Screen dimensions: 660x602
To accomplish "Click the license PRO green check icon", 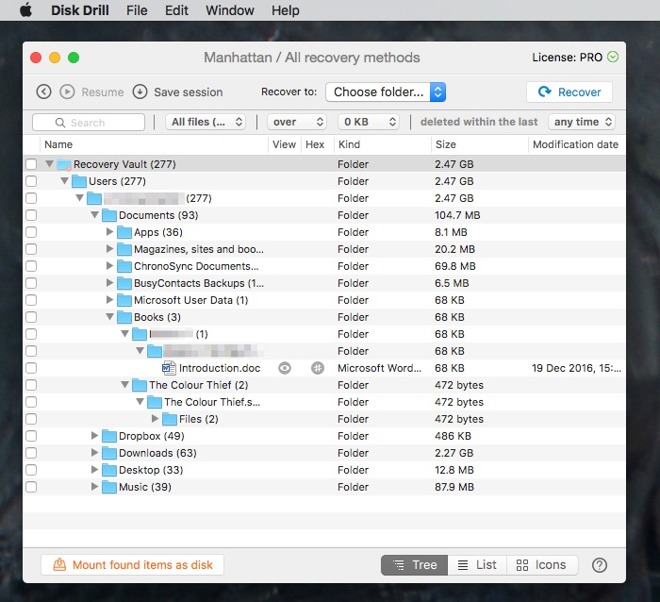I will tap(613, 56).
